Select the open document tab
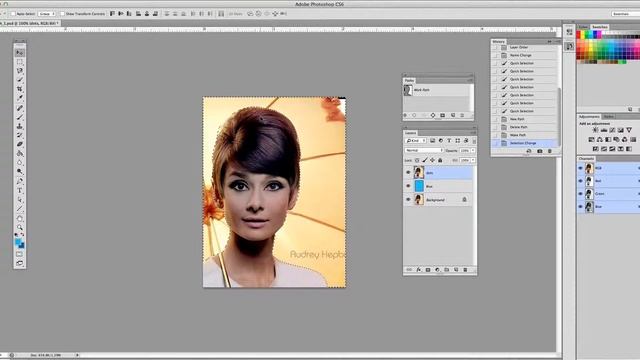 29,23
